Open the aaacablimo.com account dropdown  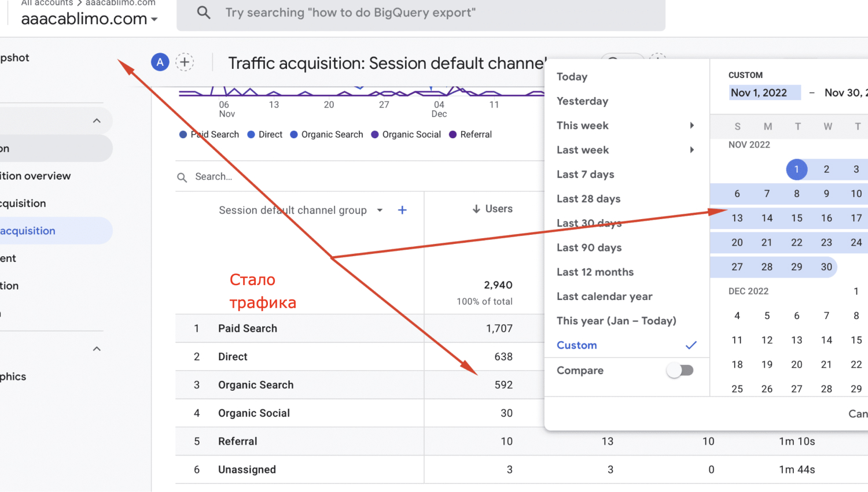pos(90,19)
